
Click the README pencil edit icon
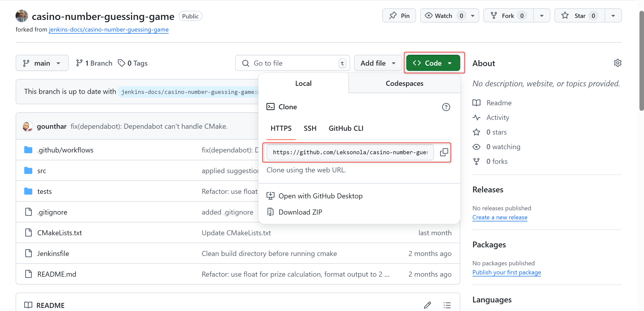point(427,305)
